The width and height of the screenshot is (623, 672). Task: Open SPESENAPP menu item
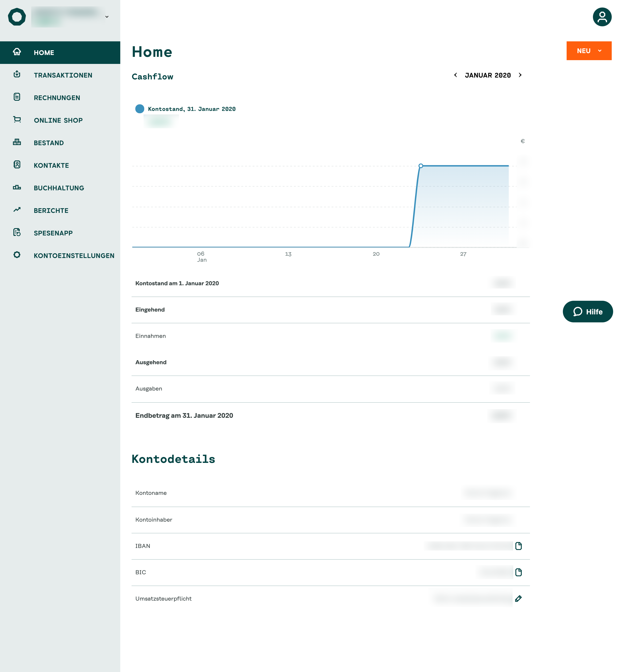pos(60,233)
